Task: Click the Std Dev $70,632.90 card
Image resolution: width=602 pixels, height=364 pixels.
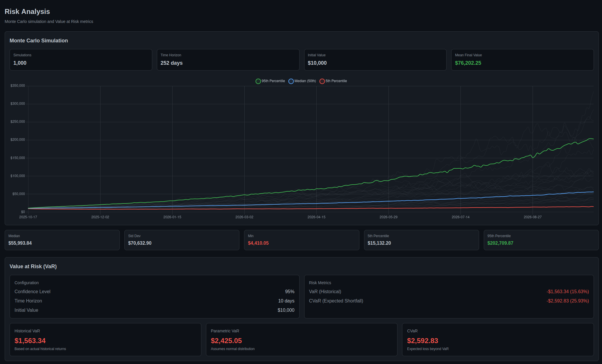Action: (182, 240)
